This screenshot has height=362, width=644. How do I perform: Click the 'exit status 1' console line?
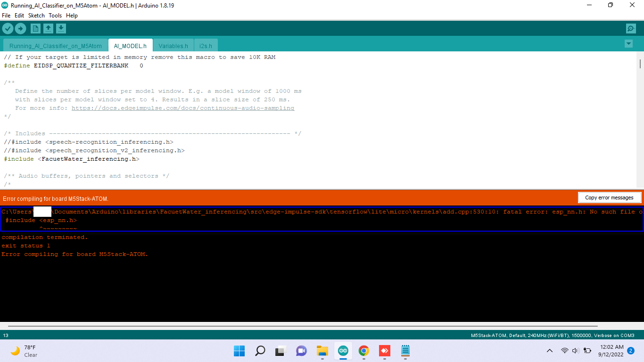(26, 246)
